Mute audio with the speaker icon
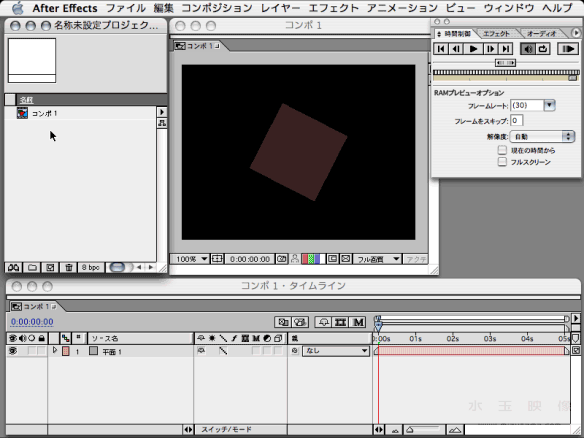584x438 pixels. [528, 49]
